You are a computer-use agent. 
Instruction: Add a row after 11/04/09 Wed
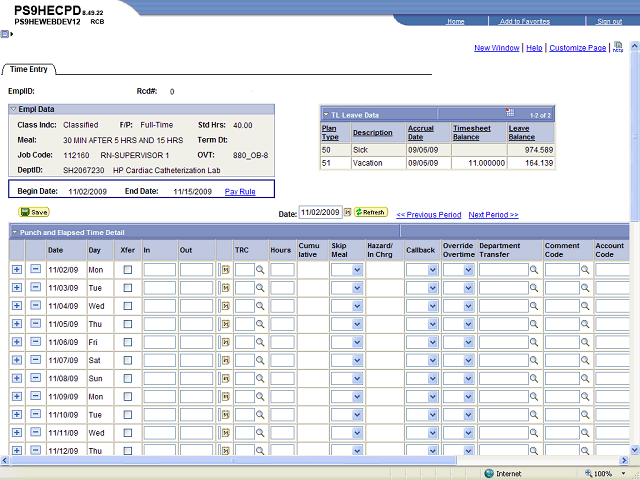pyautogui.click(x=17, y=306)
